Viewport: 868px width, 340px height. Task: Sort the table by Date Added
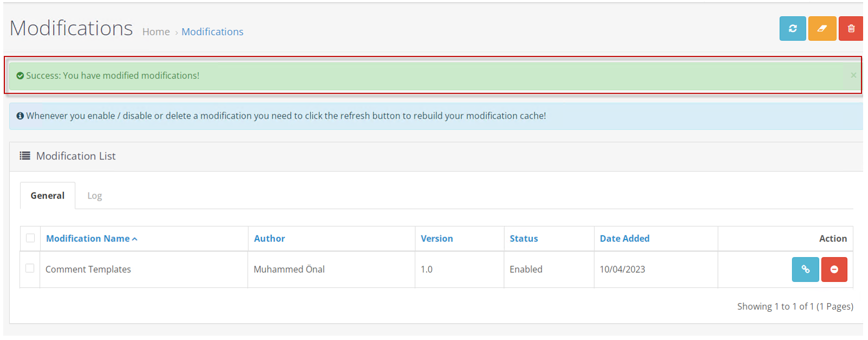(624, 239)
